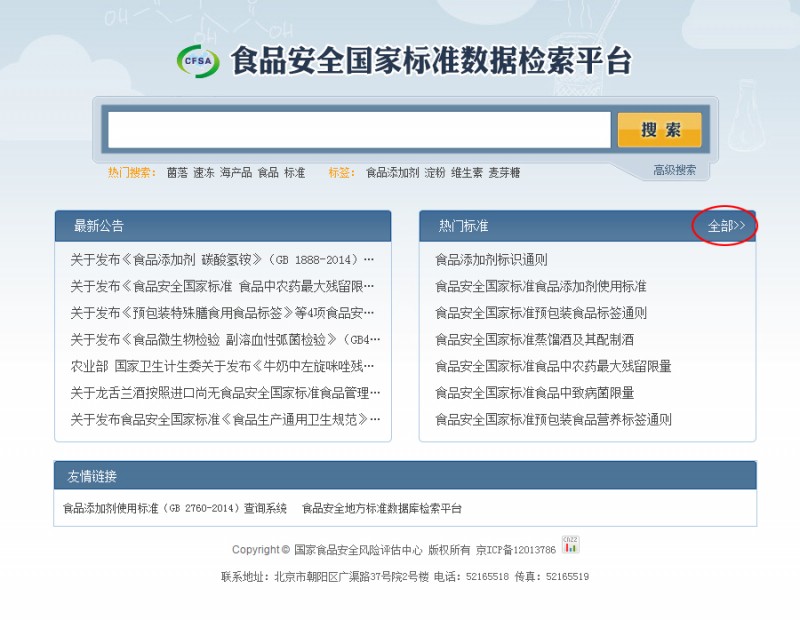The image size is (800, 620).
Task: Pick the 麦芽糖 tag
Action: click(504, 173)
